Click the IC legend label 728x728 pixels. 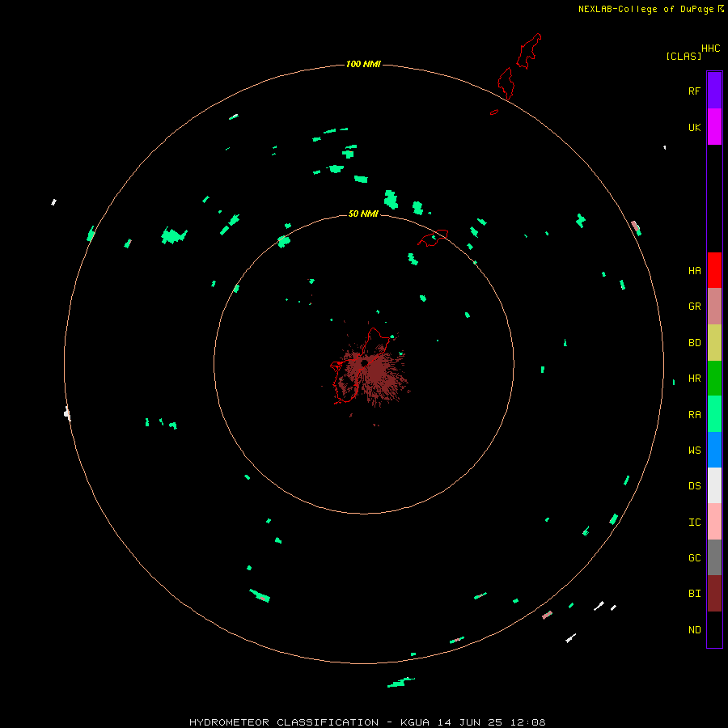[x=694, y=523]
